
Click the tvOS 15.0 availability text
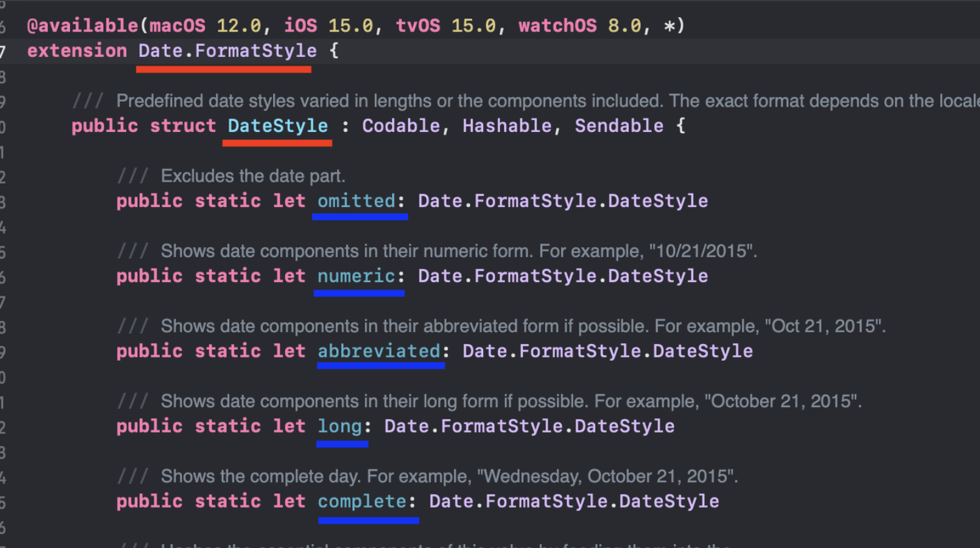tap(446, 26)
